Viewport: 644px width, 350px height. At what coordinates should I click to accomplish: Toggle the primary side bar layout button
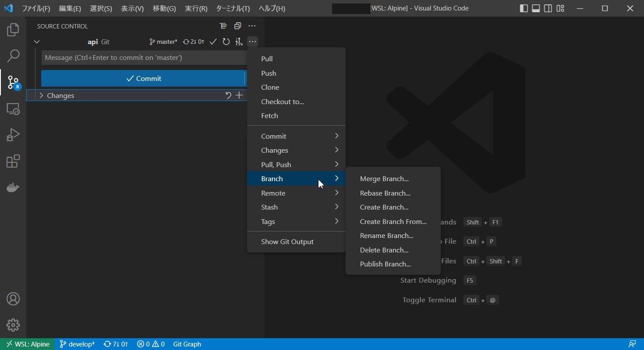[524, 8]
